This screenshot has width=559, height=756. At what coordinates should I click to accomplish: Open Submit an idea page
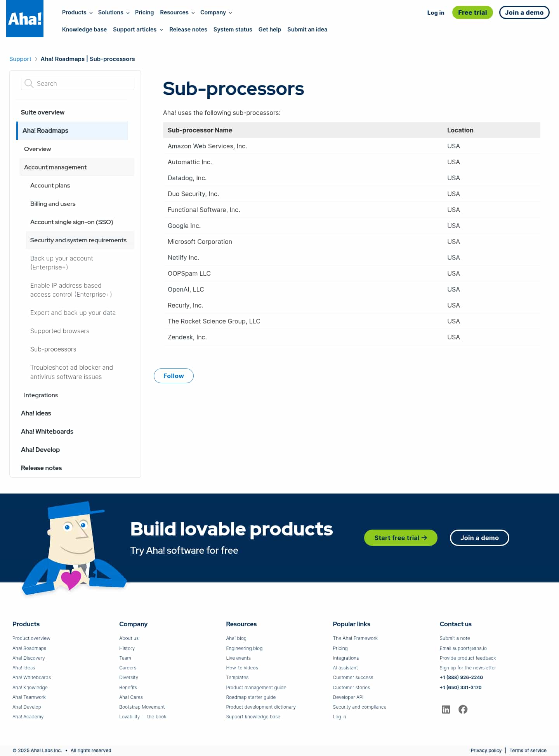[x=307, y=30]
